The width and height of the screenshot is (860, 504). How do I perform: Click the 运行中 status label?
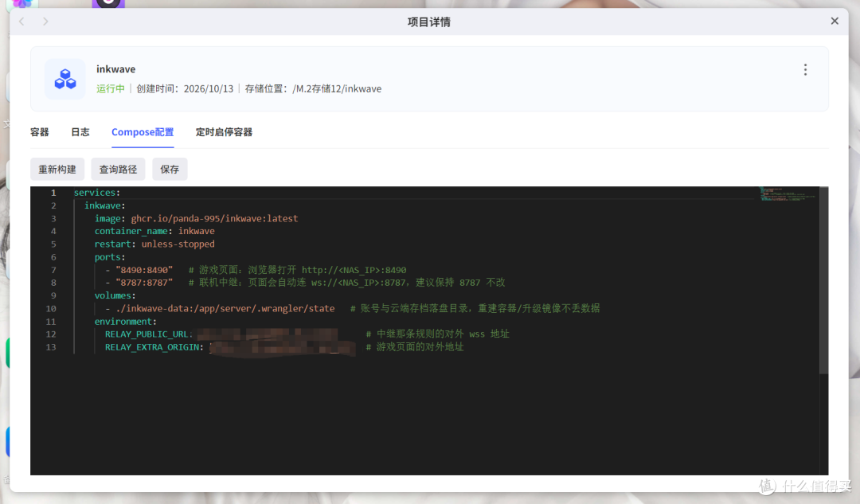coord(111,89)
